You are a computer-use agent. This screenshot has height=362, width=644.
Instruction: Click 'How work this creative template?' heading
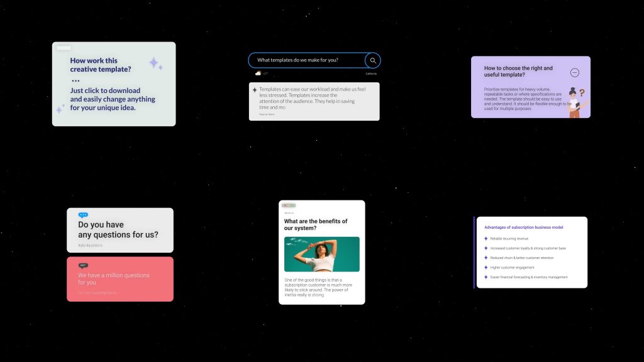pos(100,65)
